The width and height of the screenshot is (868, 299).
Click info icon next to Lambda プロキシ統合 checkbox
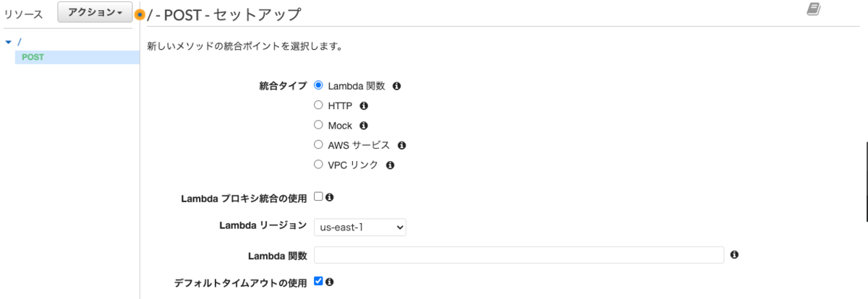click(329, 197)
